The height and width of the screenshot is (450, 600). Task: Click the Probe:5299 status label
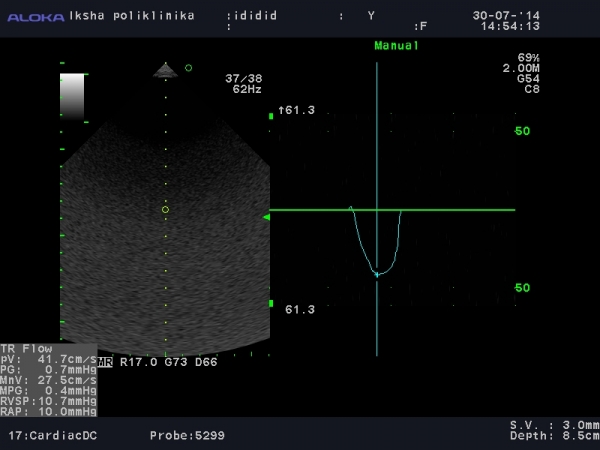pyautogui.click(x=187, y=436)
